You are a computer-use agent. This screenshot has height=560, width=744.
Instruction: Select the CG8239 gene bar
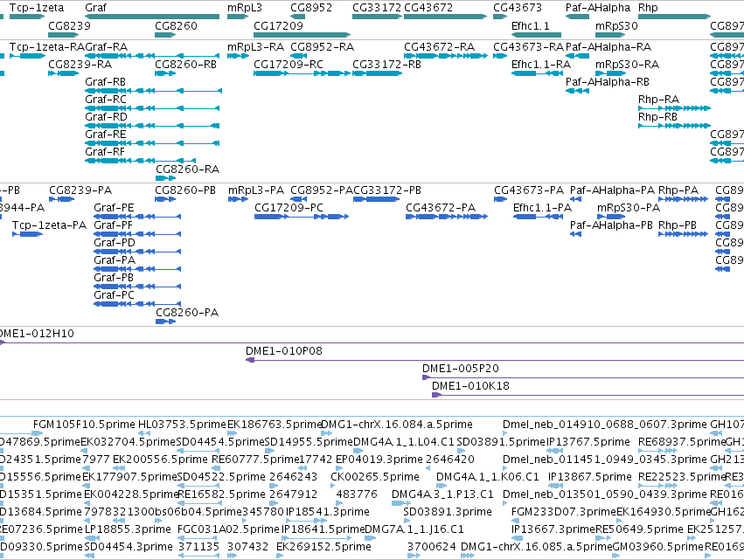click(64, 35)
